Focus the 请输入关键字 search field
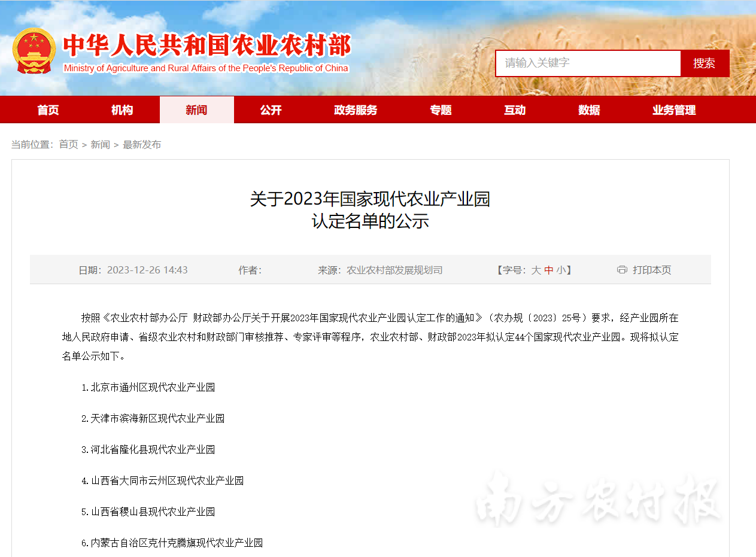Image resolution: width=756 pixels, height=557 pixels. 588,63
